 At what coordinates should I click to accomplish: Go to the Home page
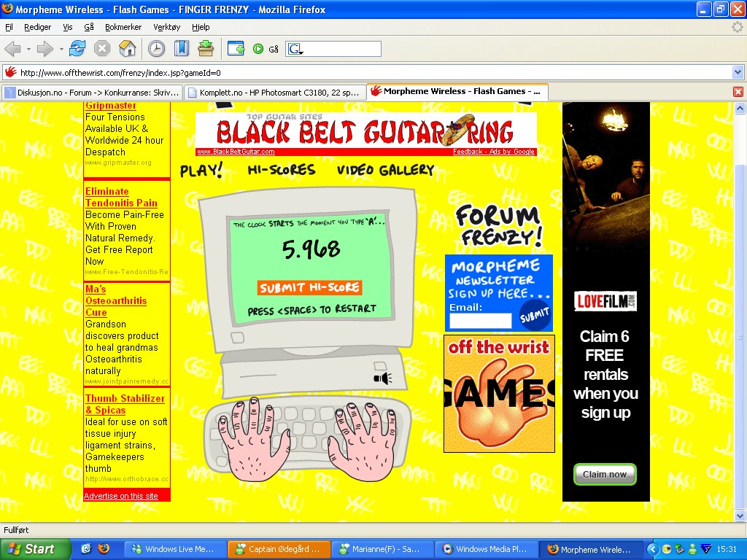(127, 49)
